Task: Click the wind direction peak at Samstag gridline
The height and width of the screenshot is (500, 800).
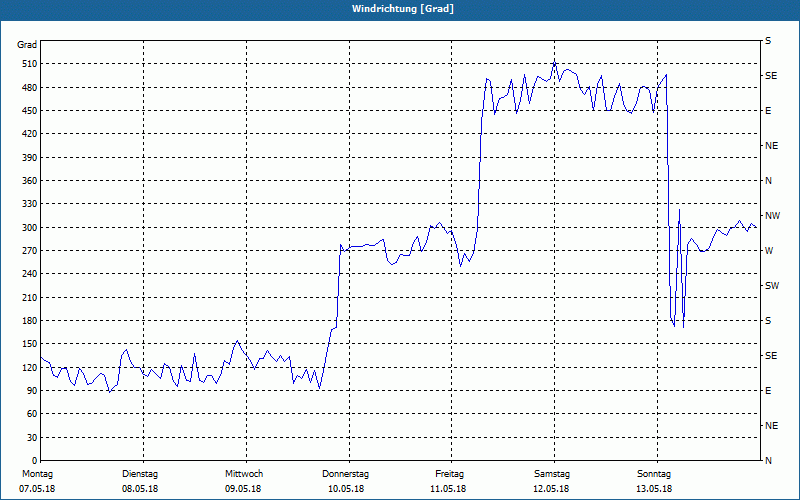Action: (555, 61)
